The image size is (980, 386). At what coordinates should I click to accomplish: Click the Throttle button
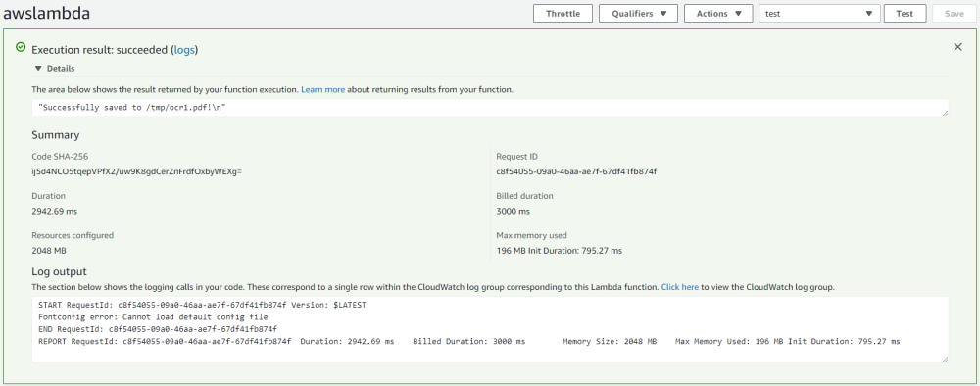(563, 13)
